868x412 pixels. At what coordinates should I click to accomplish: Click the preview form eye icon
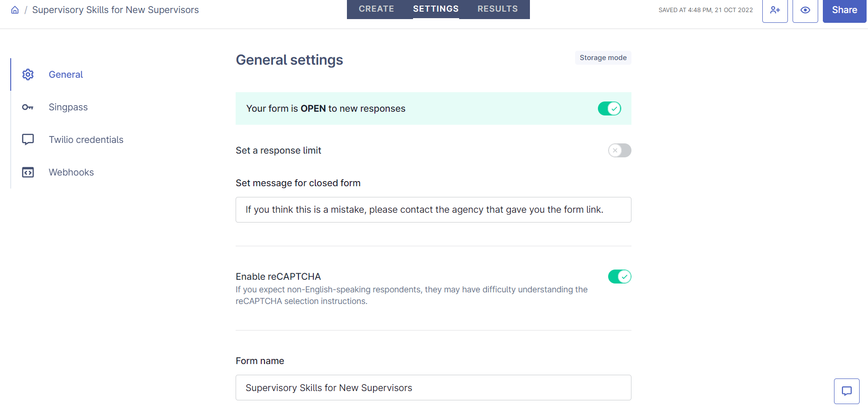tap(805, 10)
